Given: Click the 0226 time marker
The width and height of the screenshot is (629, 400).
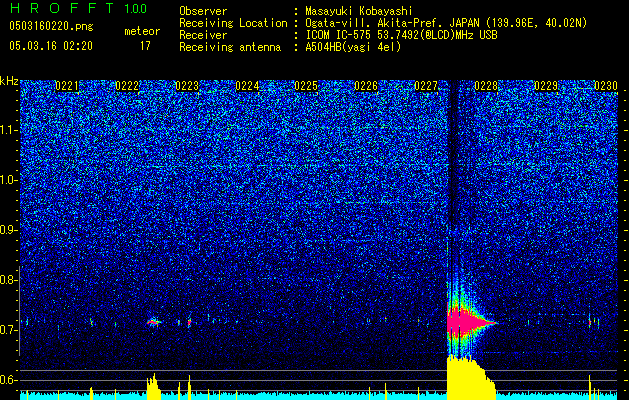Looking at the screenshot, I should 366,86.
